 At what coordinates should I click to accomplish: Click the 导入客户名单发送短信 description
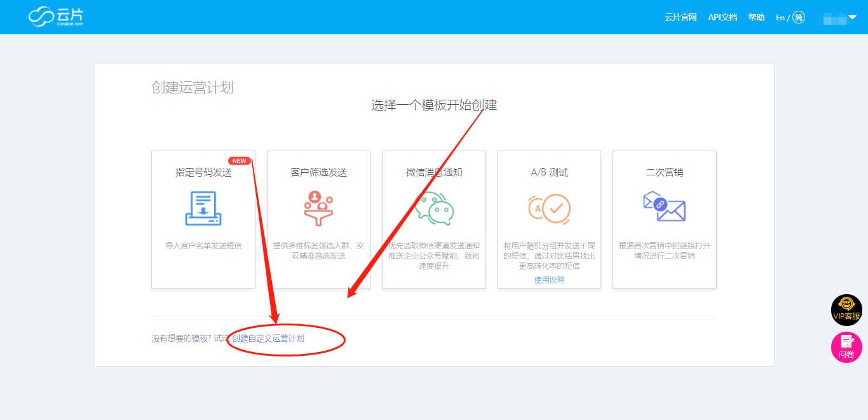[x=203, y=245]
